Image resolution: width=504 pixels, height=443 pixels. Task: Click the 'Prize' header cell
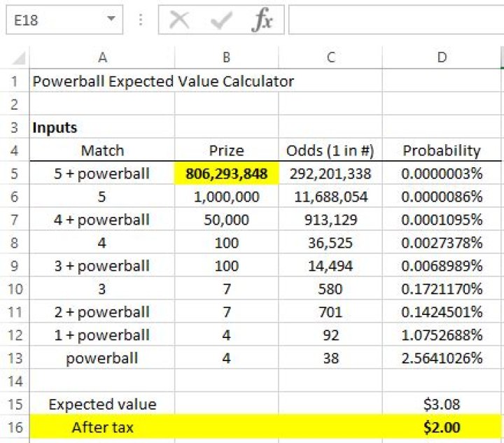[227, 150]
